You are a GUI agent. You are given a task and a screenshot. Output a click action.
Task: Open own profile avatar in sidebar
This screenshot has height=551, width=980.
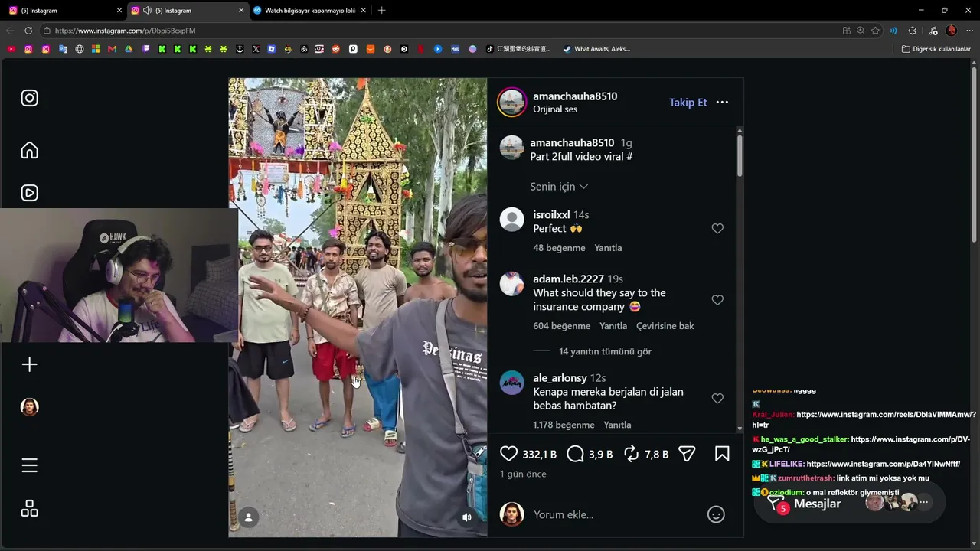(x=29, y=407)
